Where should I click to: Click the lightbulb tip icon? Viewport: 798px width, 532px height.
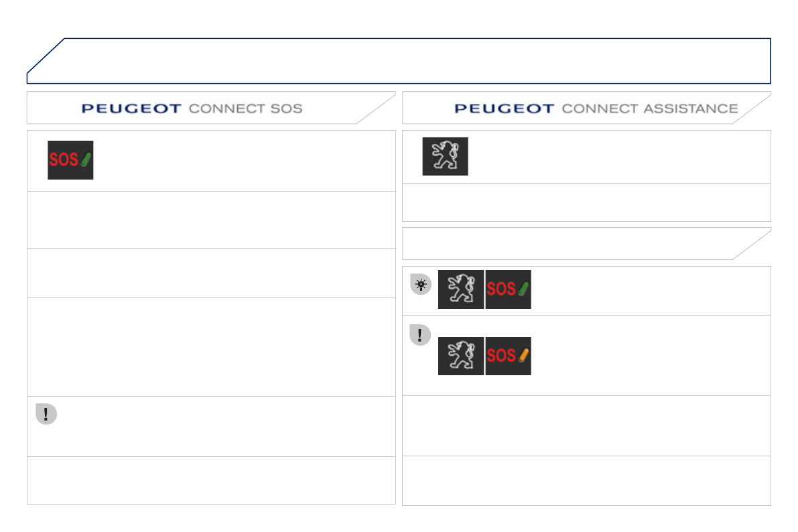[420, 284]
